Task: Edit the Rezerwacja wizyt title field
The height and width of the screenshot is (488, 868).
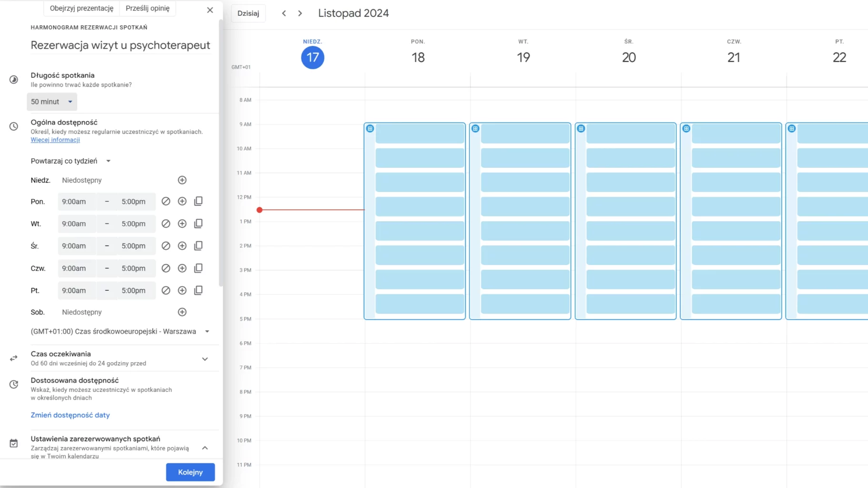Action: [120, 45]
